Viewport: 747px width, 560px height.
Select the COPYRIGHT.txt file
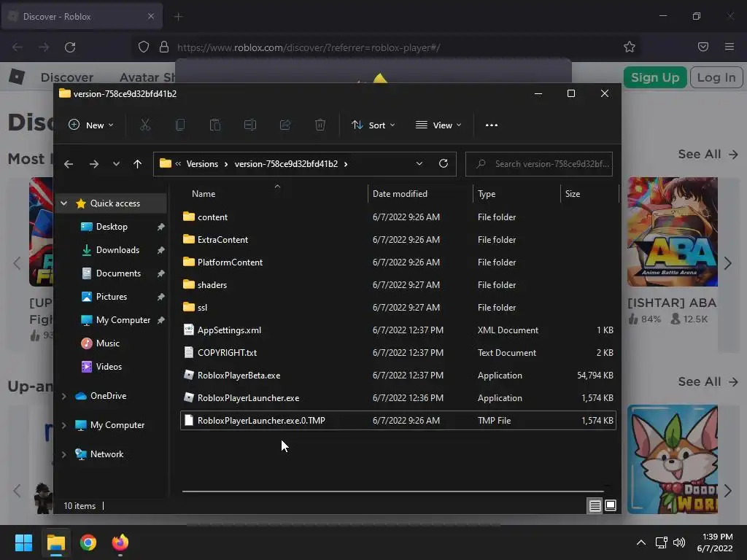[x=398, y=353]
